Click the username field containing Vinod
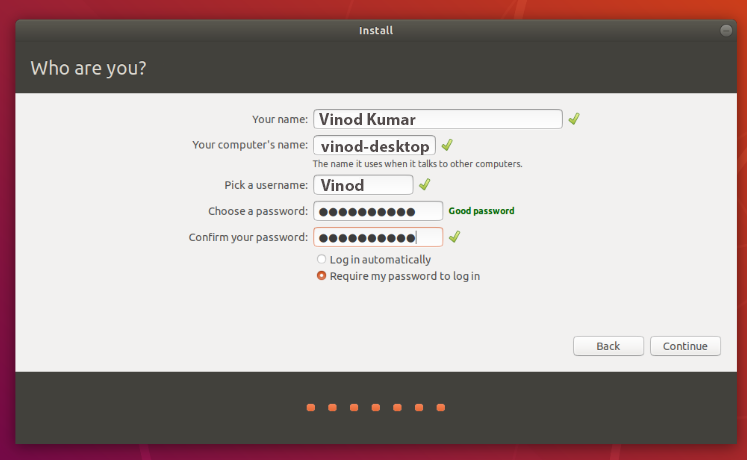This screenshot has height=460, width=747. click(x=363, y=185)
